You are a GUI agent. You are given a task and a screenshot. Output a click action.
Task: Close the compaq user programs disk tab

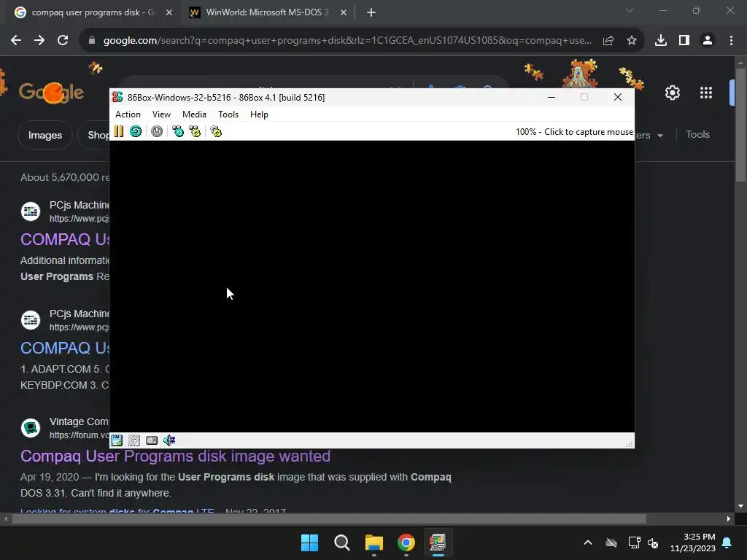tap(169, 13)
